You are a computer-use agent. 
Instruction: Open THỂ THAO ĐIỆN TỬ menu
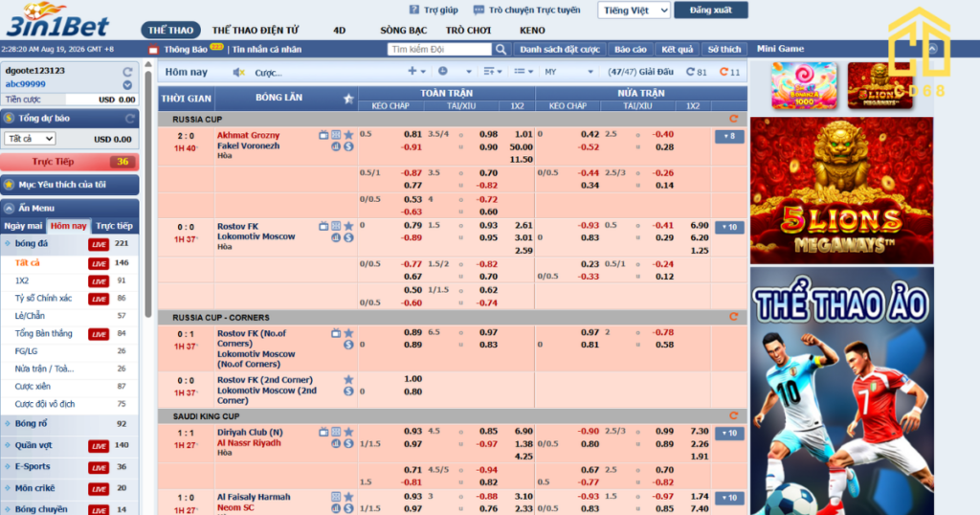(256, 30)
